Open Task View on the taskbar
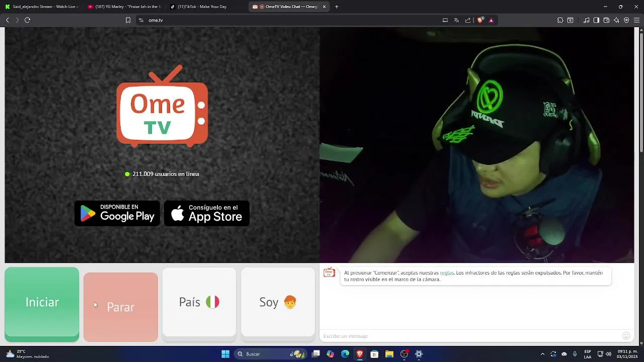Viewport: 644px width, 362px height. (x=315, y=354)
